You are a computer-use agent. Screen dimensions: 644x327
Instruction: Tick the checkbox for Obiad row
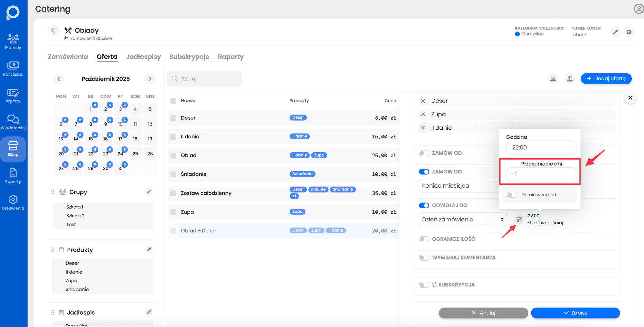(173, 155)
